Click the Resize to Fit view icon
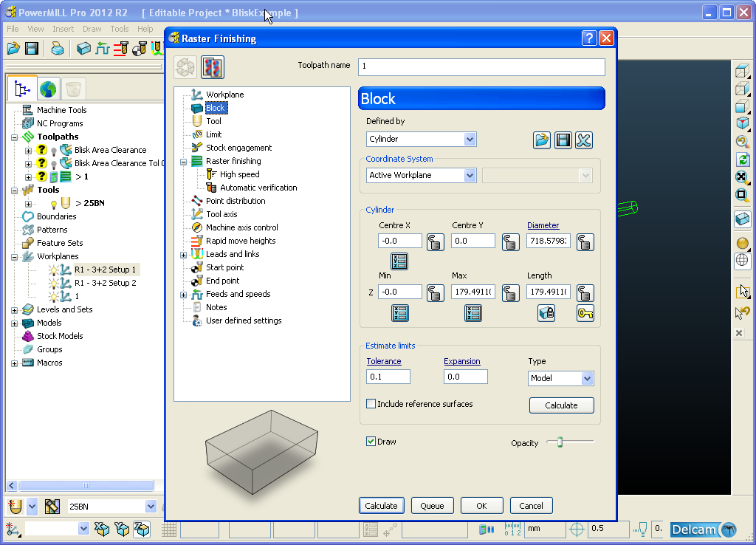 click(x=743, y=176)
